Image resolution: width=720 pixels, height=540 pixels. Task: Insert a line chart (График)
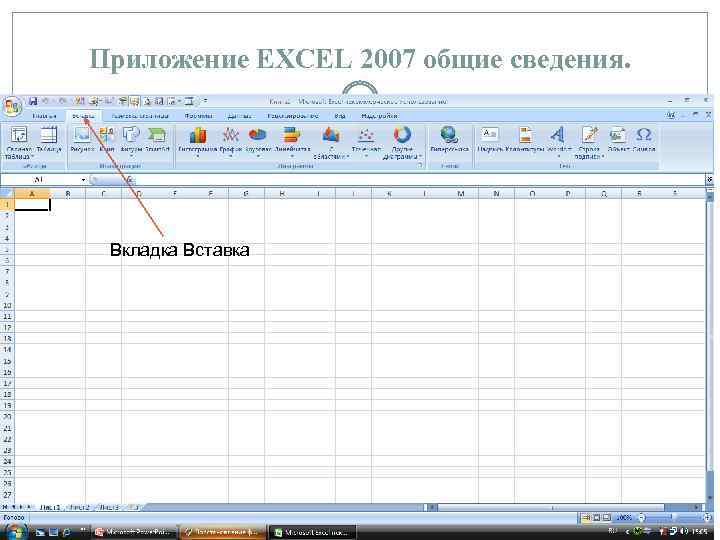pos(231,142)
